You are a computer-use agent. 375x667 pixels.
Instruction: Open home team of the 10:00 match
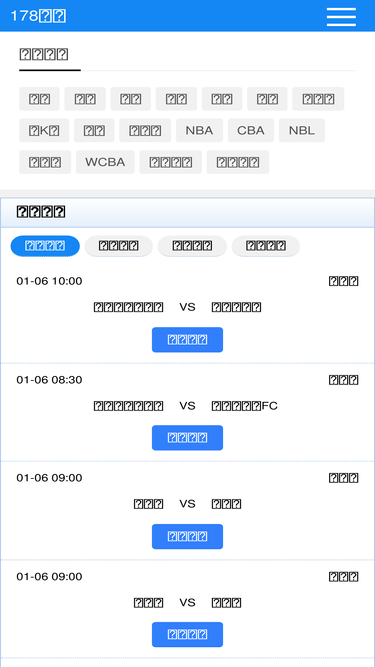128,307
